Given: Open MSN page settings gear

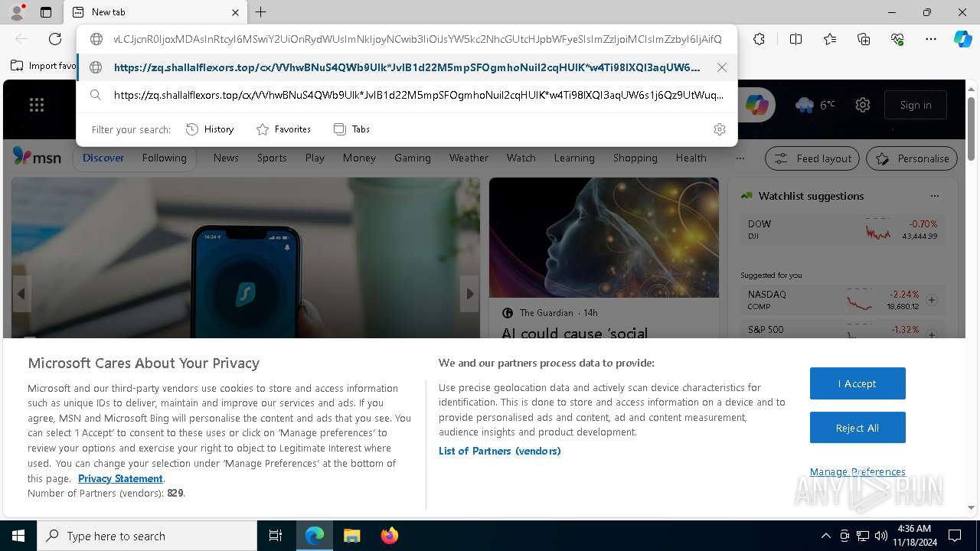Looking at the screenshot, I should [x=863, y=105].
